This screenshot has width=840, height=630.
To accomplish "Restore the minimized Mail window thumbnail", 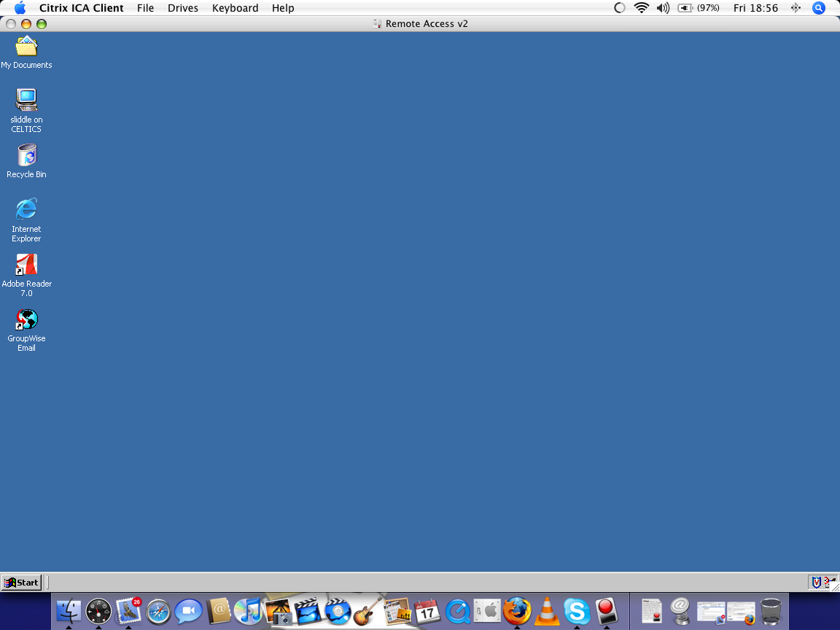I will click(x=711, y=612).
